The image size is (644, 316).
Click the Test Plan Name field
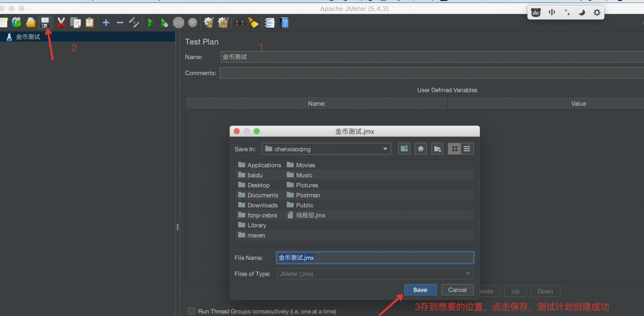click(x=432, y=57)
